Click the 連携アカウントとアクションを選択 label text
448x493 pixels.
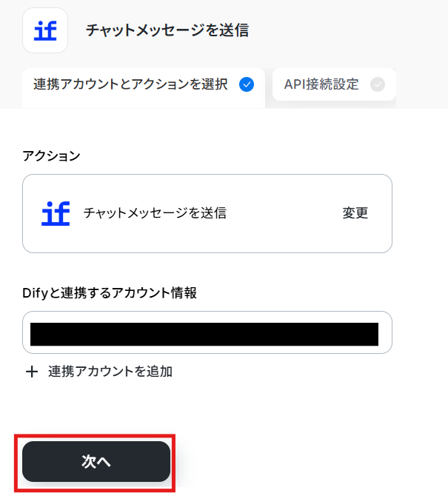(x=130, y=84)
